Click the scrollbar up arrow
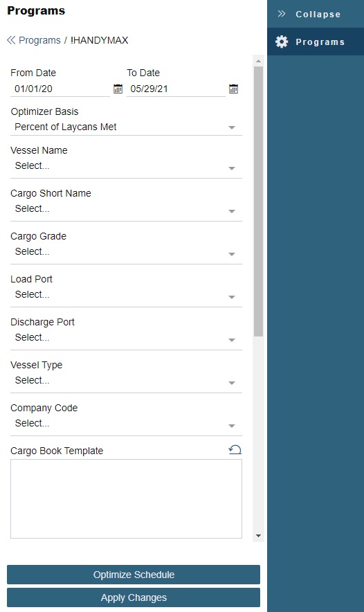Image resolution: width=364 pixels, height=612 pixels. point(258,61)
